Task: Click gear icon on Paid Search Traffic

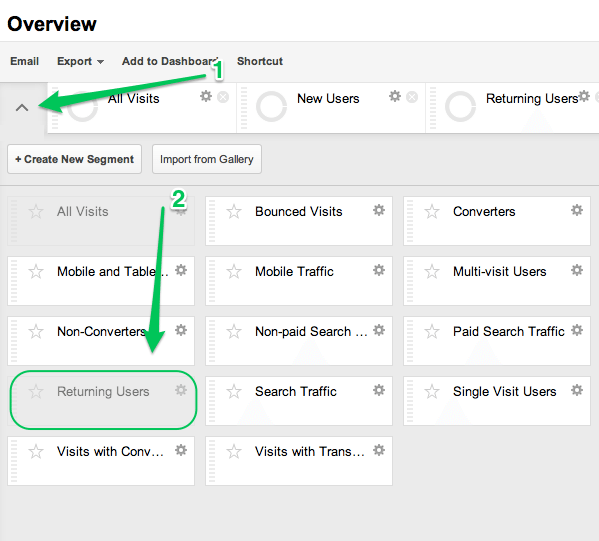Action: pyautogui.click(x=576, y=330)
